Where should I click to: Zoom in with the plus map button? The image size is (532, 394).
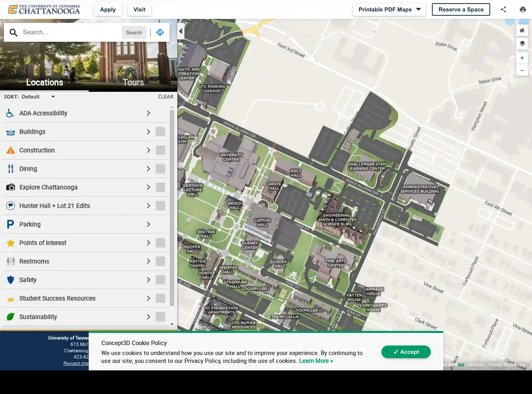[522, 58]
